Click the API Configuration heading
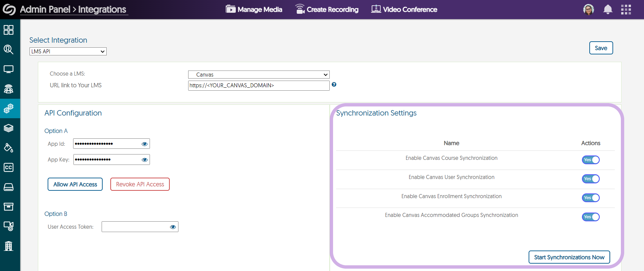 [x=73, y=113]
